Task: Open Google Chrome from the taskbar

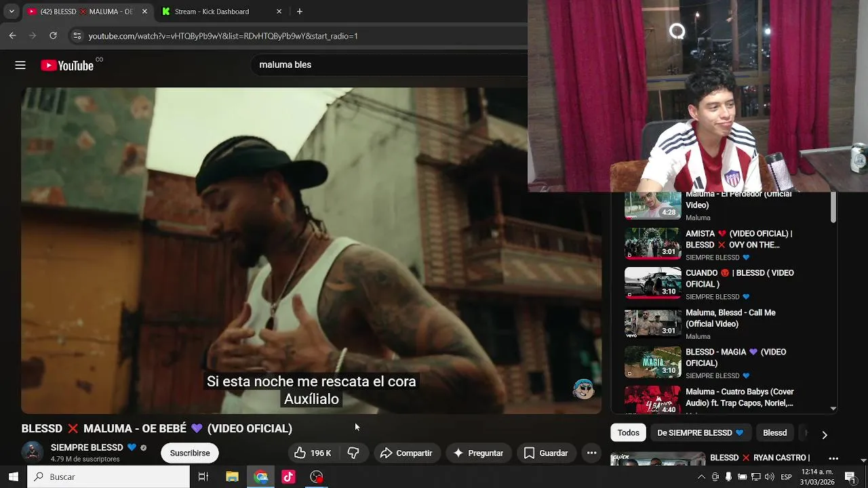Action: point(261,476)
